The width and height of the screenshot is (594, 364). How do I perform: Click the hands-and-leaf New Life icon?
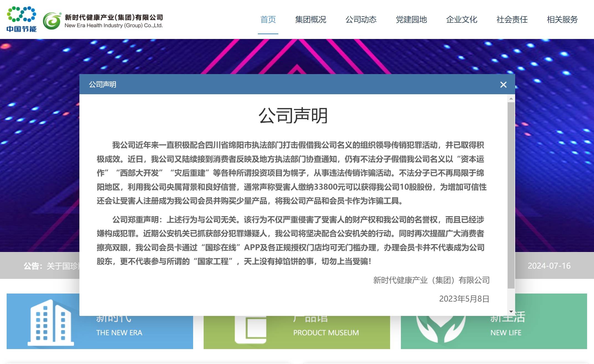[x=440, y=329]
